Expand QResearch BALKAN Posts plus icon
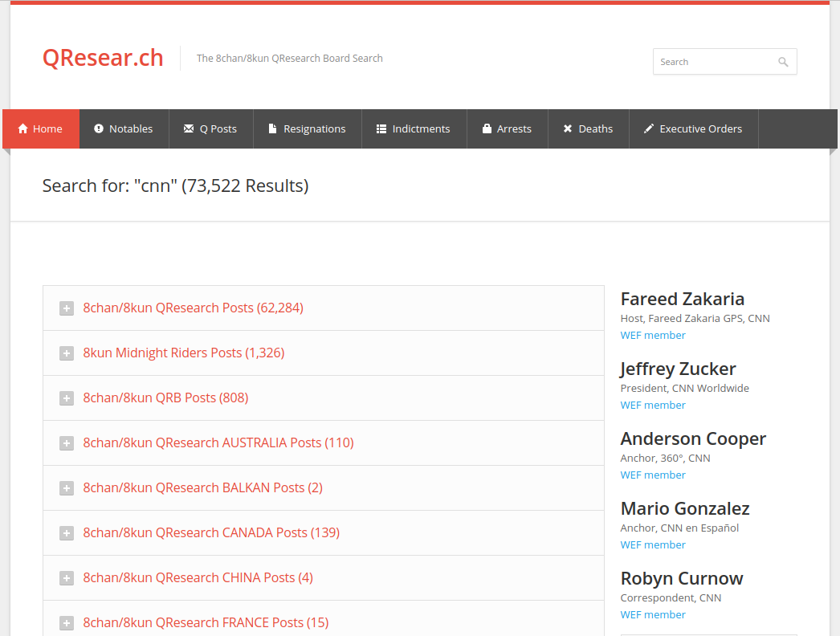 pos(67,488)
